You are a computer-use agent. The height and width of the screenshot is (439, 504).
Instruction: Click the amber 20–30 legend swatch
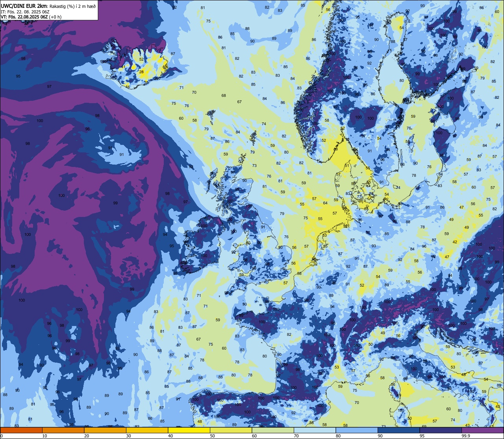[105, 430]
